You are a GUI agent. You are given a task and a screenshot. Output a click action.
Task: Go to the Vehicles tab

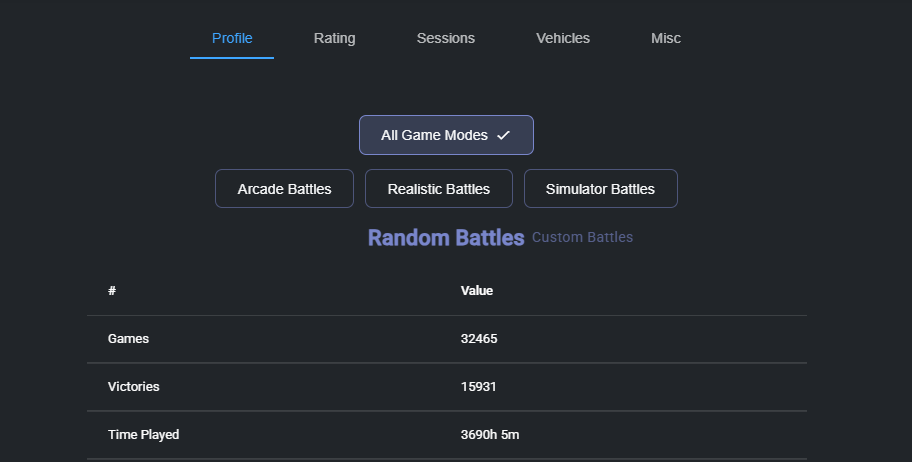point(563,38)
